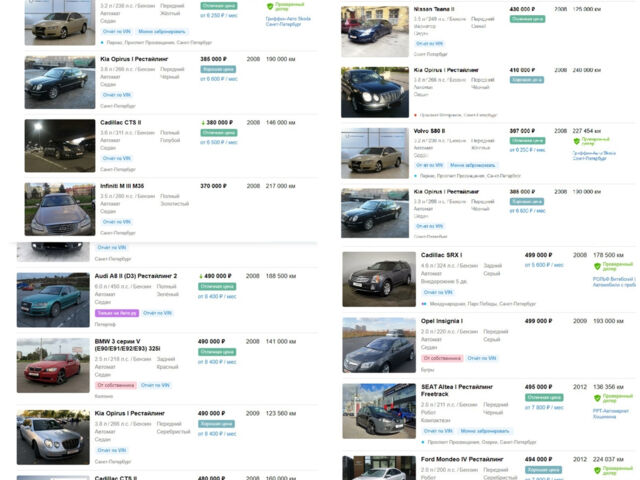Open credit offer от 6 500 ₽/мес on Cadillac CTS
This screenshot has width=640, height=480.
(x=219, y=142)
